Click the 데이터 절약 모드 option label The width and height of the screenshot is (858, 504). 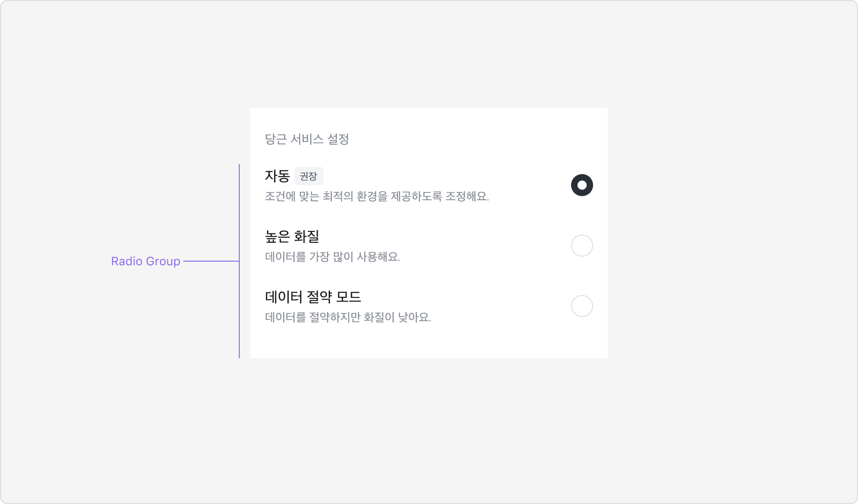313,297
